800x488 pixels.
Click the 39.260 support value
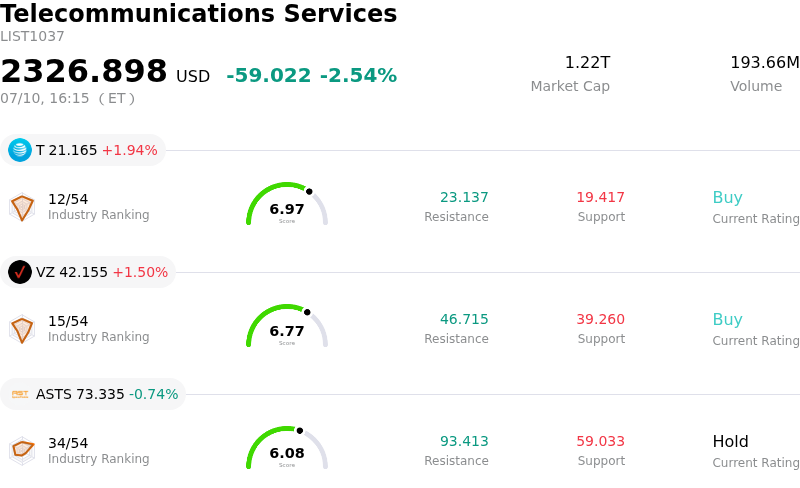(x=601, y=319)
